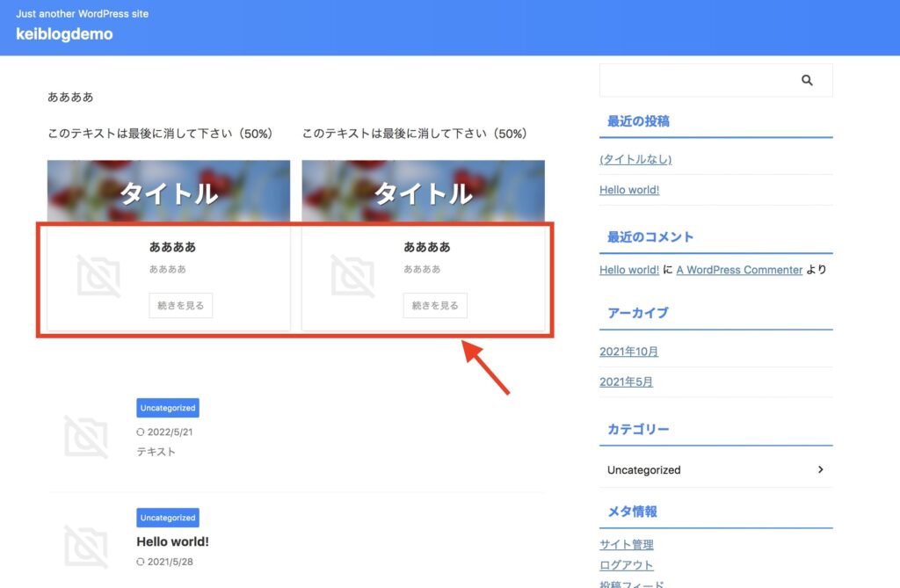Click the chevron beside Uncategorized category
The image size is (900, 588).
tap(821, 469)
